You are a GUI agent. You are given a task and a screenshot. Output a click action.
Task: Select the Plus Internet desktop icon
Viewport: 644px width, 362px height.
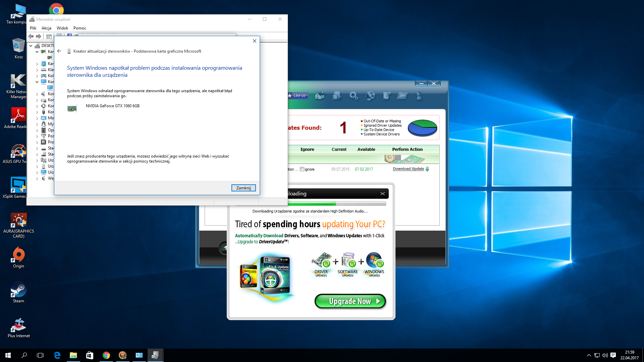point(18,327)
